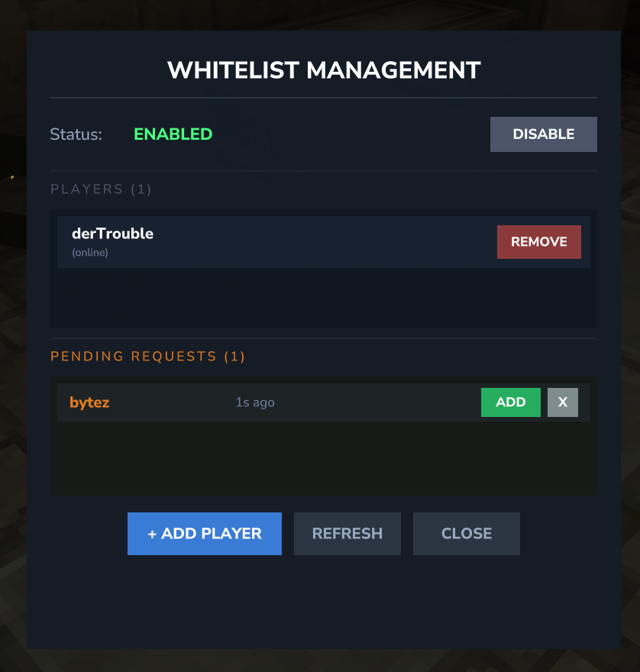This screenshot has width=640, height=672.
Task: Click empty space in the pending requests list
Action: (x=324, y=459)
